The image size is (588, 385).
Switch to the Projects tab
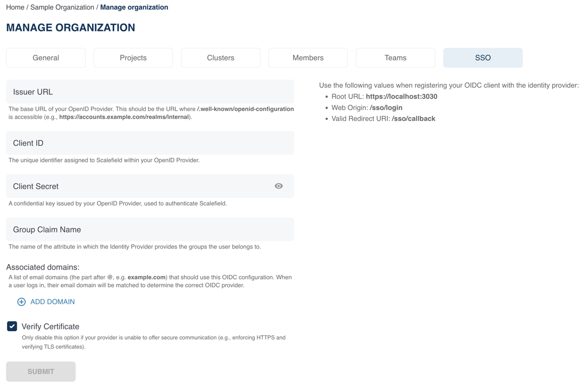click(x=133, y=58)
